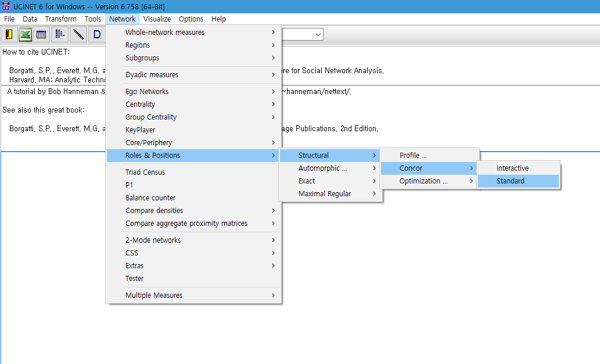Click the exit door toolbar icon
The width and height of the screenshot is (600, 364).
pos(9,34)
